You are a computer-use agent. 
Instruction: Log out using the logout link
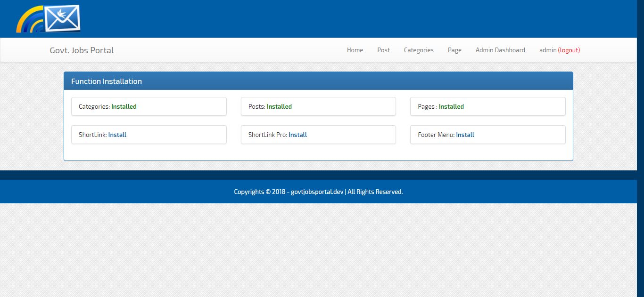[x=569, y=50]
